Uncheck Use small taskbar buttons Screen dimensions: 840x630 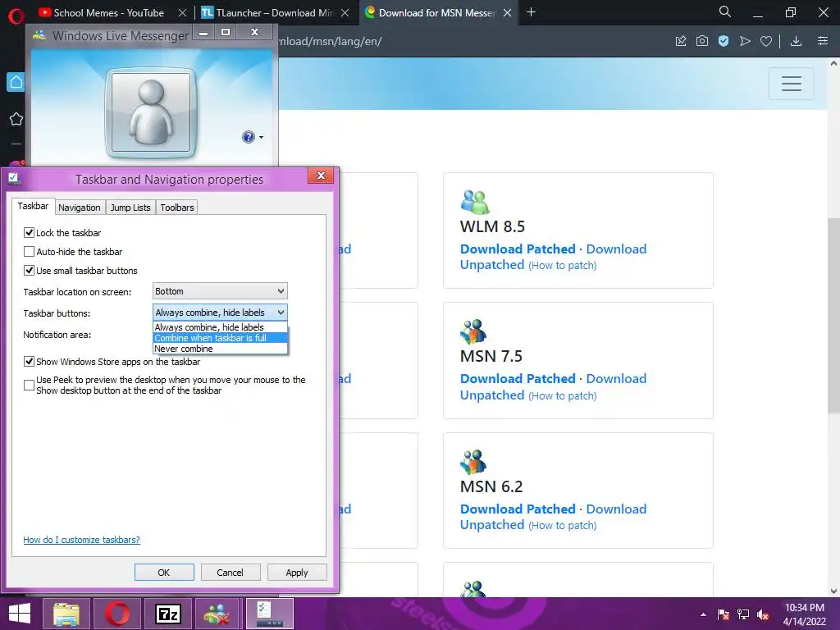(x=29, y=271)
